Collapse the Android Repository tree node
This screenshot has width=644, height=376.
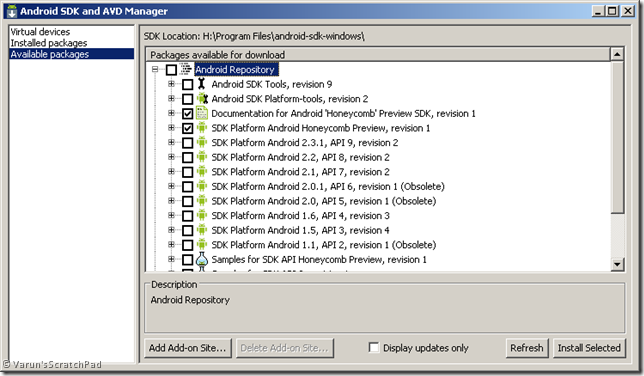click(155, 69)
